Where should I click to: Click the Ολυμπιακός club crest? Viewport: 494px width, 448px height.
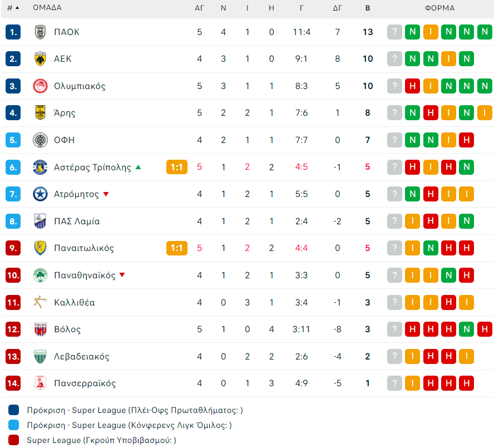click(x=40, y=86)
